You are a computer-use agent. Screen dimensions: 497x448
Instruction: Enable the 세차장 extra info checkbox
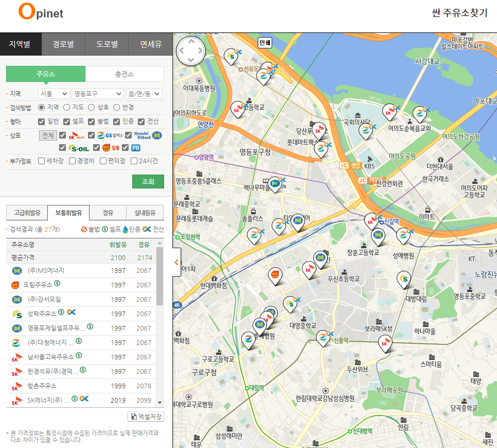coord(41,161)
